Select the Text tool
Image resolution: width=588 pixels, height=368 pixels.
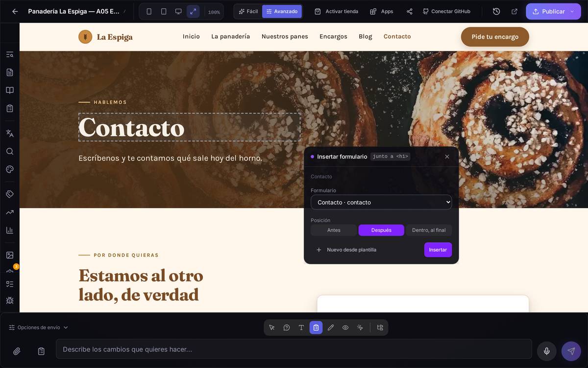[301, 327]
